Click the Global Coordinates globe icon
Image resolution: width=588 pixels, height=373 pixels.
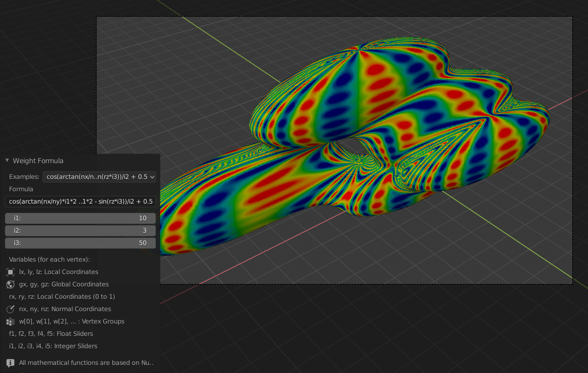click(x=10, y=285)
